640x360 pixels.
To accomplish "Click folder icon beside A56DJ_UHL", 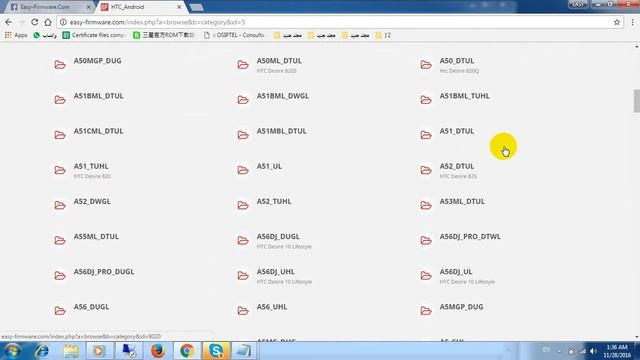I will [x=243, y=275].
